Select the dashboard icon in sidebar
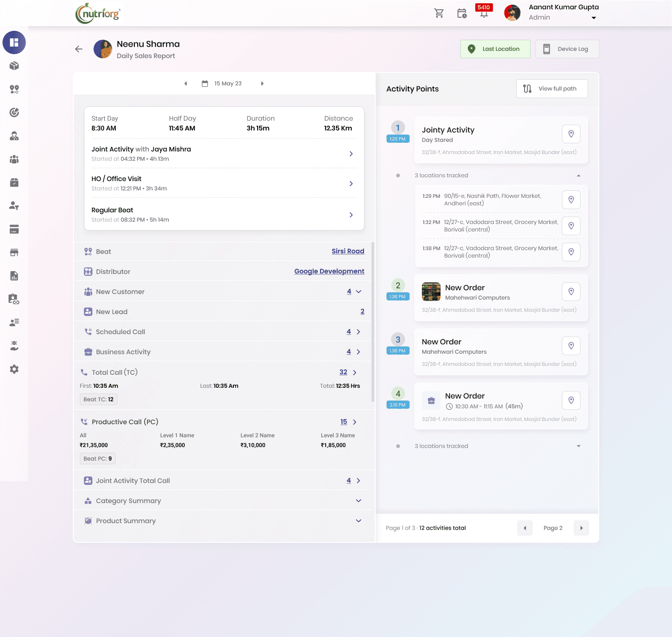 click(14, 42)
